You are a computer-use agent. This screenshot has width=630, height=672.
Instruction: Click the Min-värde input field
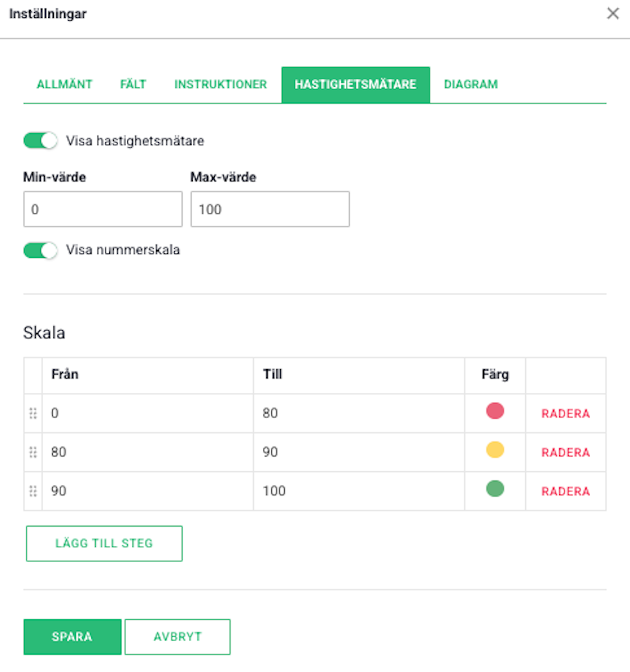[103, 209]
